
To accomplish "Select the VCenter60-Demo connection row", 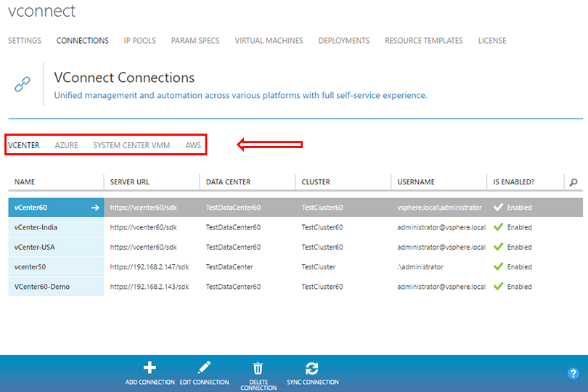I will pos(295,287).
